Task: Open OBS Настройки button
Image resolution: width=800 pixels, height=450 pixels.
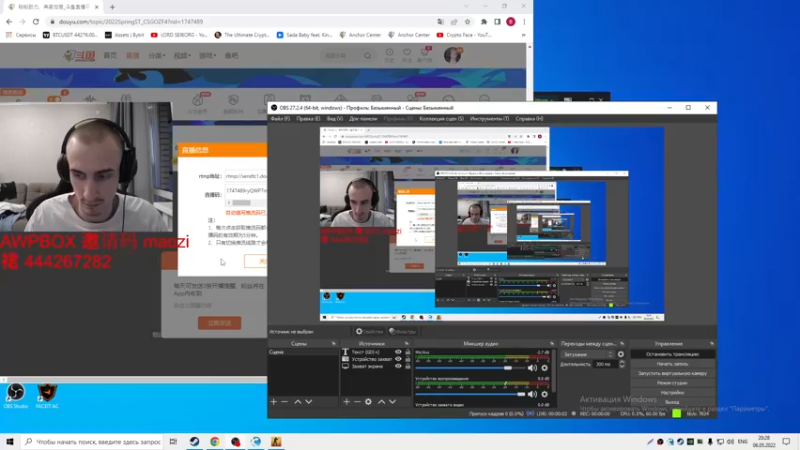Action: point(672,393)
